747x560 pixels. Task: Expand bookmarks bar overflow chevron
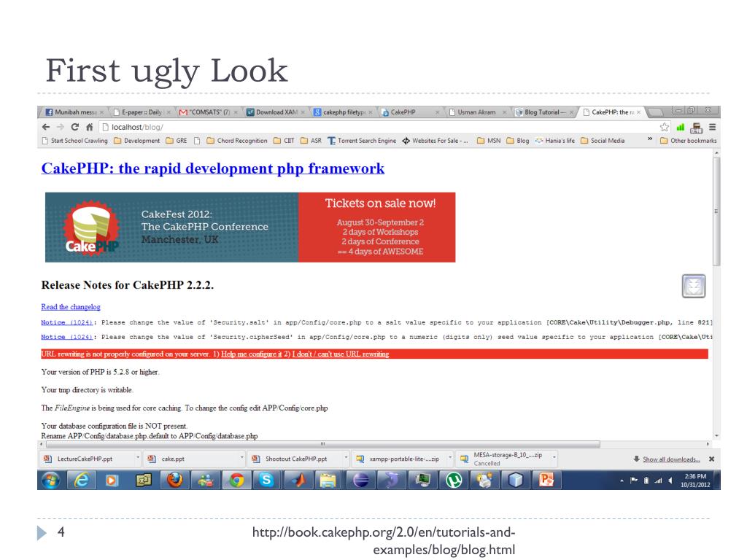point(650,140)
